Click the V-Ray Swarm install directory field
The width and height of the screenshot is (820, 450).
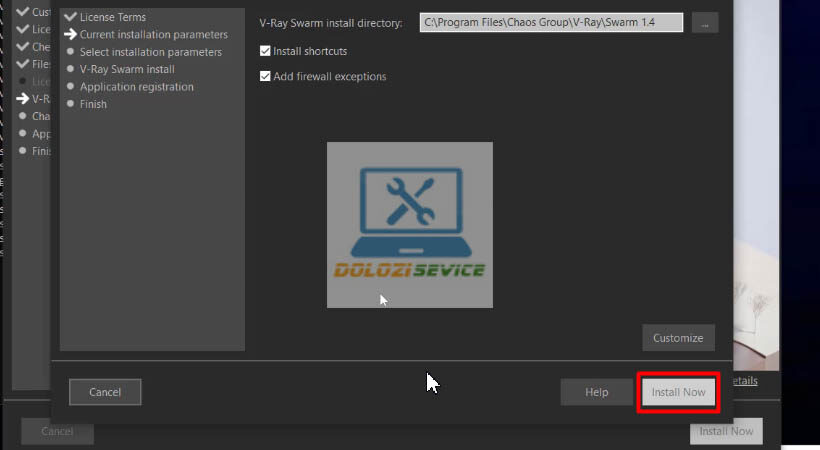click(x=551, y=22)
